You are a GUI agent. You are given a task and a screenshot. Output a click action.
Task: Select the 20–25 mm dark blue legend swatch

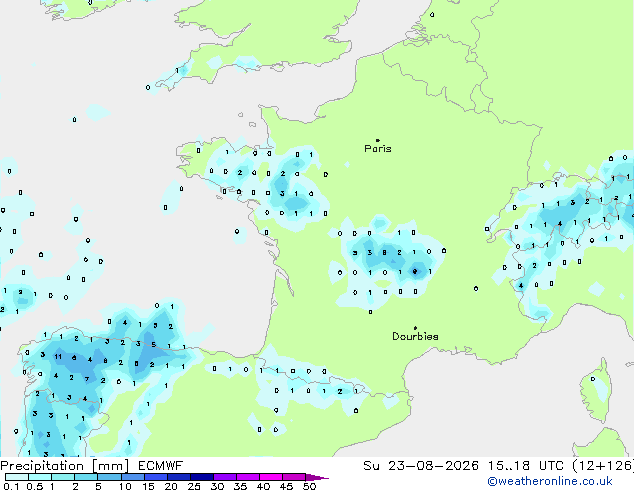pyautogui.click(x=178, y=477)
